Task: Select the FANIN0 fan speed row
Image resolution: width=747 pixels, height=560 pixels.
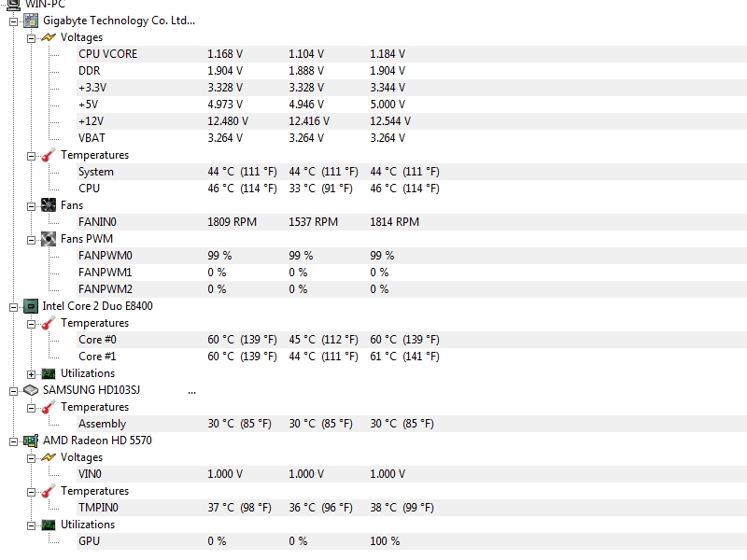Action: 97,222
